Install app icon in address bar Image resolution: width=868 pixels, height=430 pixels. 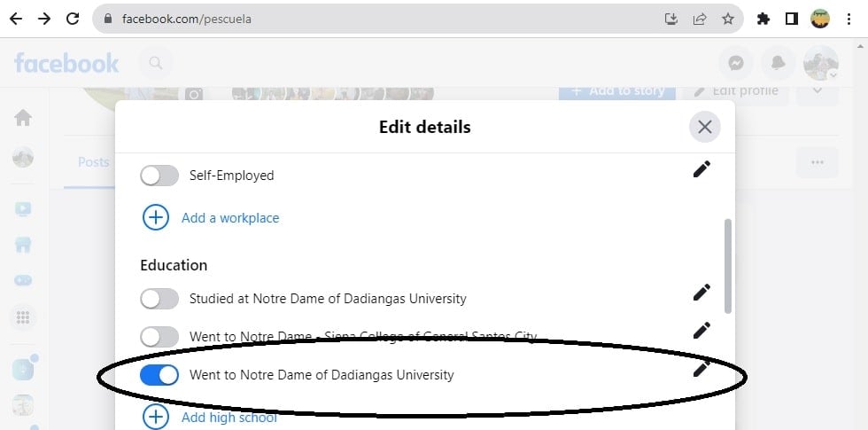[x=671, y=19]
